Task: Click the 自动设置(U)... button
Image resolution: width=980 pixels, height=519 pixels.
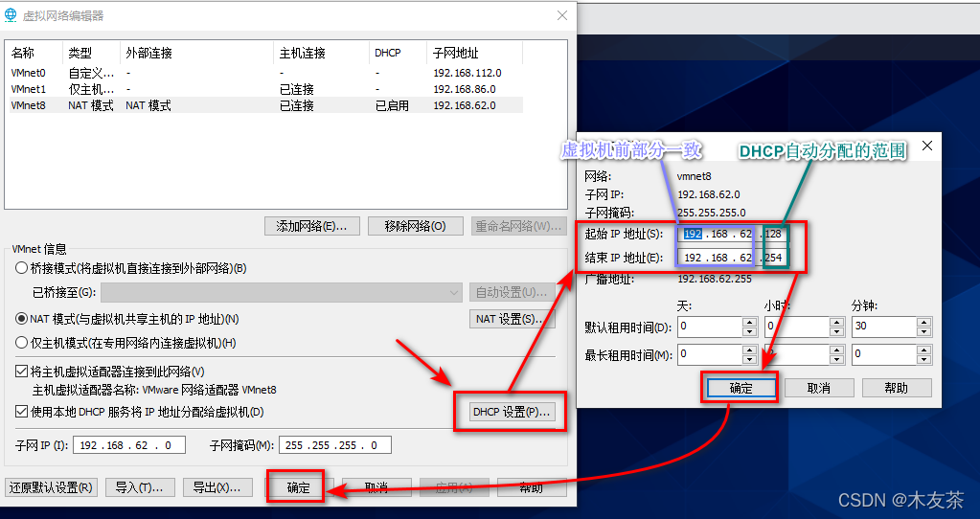Action: pos(512,292)
